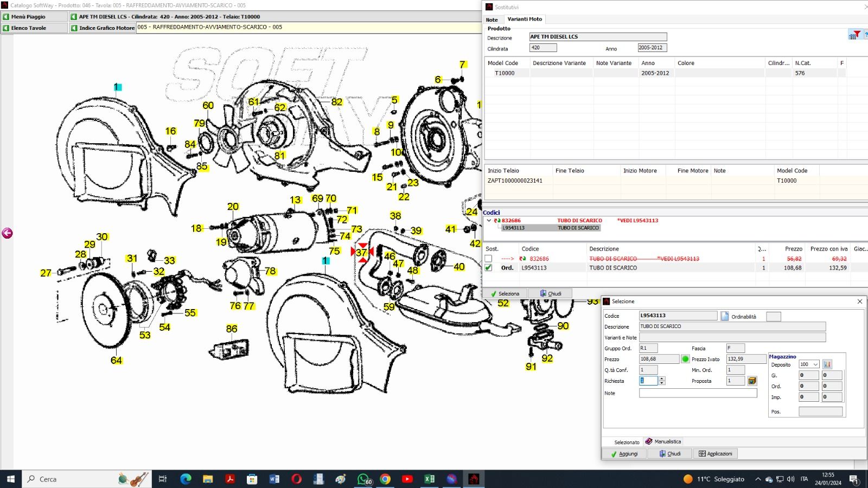Click into the Note text field
The height and width of the screenshot is (488, 868).
click(698, 393)
